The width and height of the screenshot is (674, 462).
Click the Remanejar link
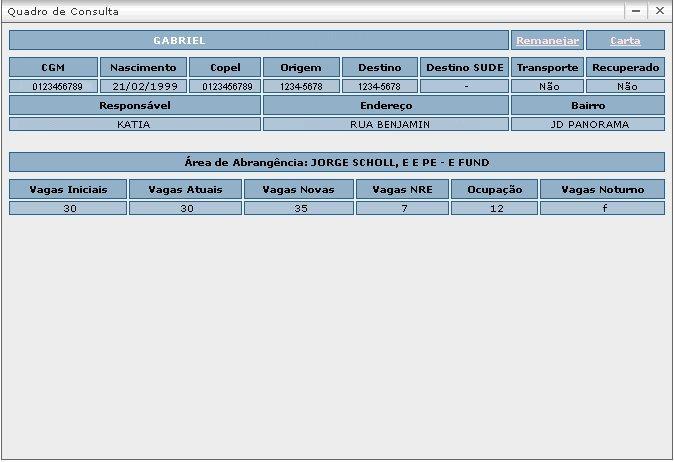coord(547,41)
